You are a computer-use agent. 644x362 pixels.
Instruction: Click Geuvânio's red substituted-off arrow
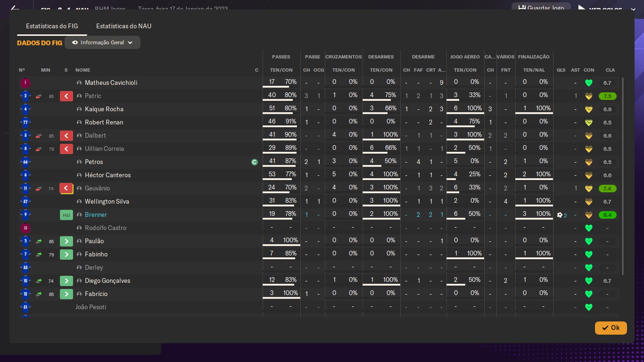[x=66, y=189]
